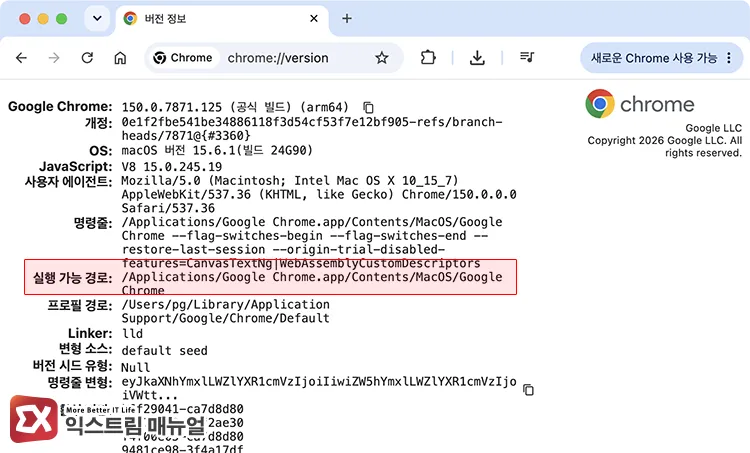This screenshot has height=453, width=750.
Task: Reload the chrome://version page
Action: [87, 58]
